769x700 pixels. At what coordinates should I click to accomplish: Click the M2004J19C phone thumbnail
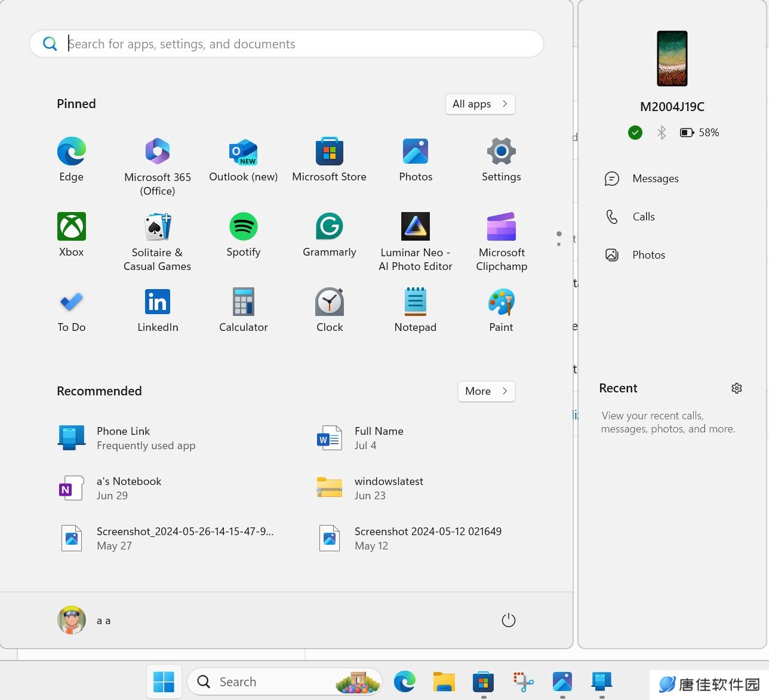click(x=672, y=59)
